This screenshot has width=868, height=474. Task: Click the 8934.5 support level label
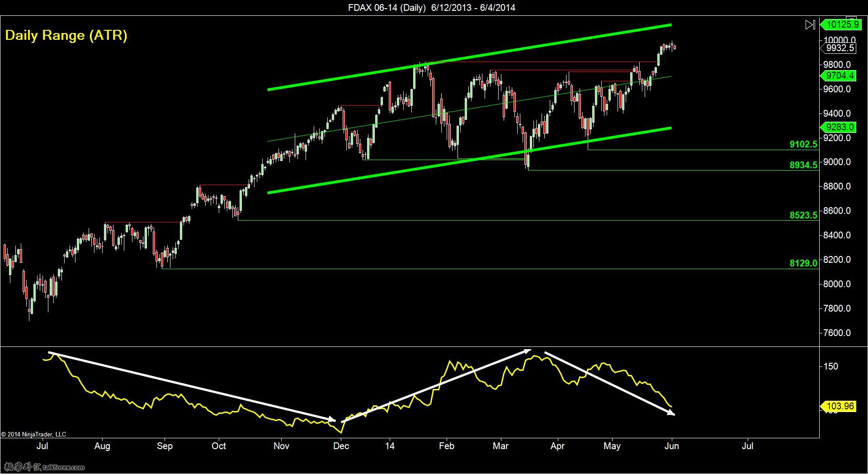click(803, 165)
